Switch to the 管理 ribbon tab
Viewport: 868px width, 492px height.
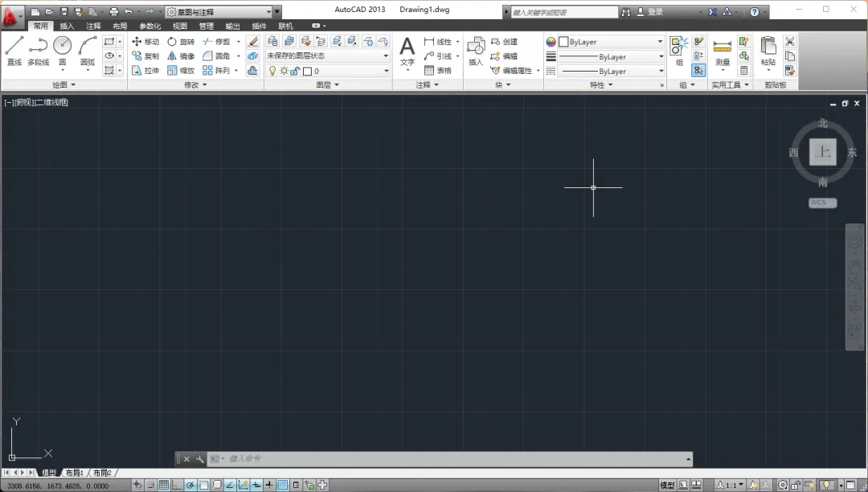tap(207, 26)
